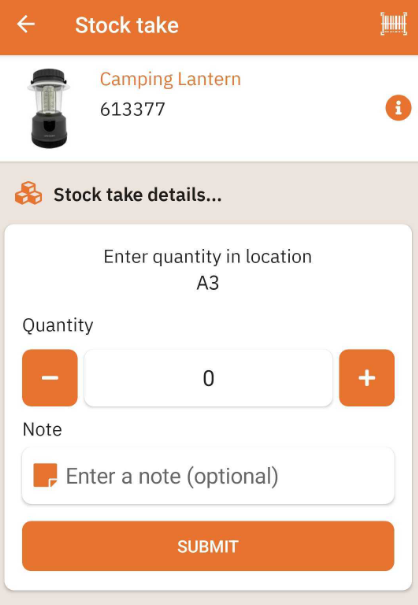Click the Camping Lantern product image
This screenshot has width=418, height=605.
[49, 108]
